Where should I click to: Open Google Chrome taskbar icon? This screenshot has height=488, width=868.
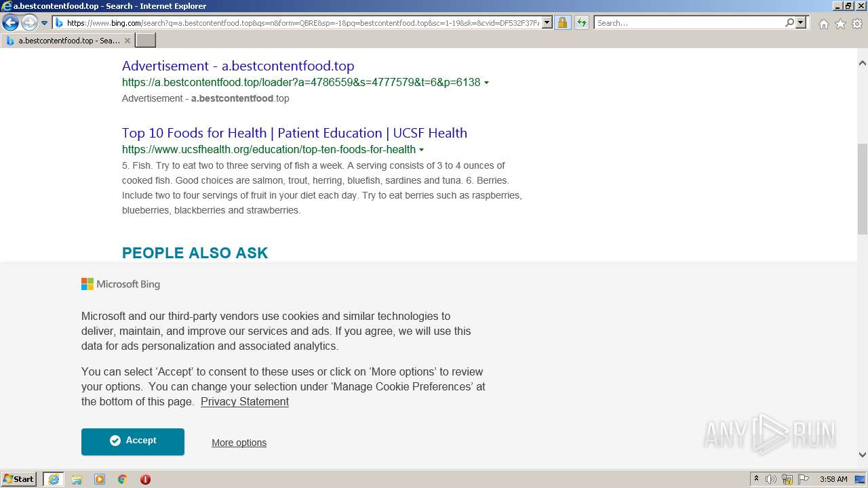[123, 479]
